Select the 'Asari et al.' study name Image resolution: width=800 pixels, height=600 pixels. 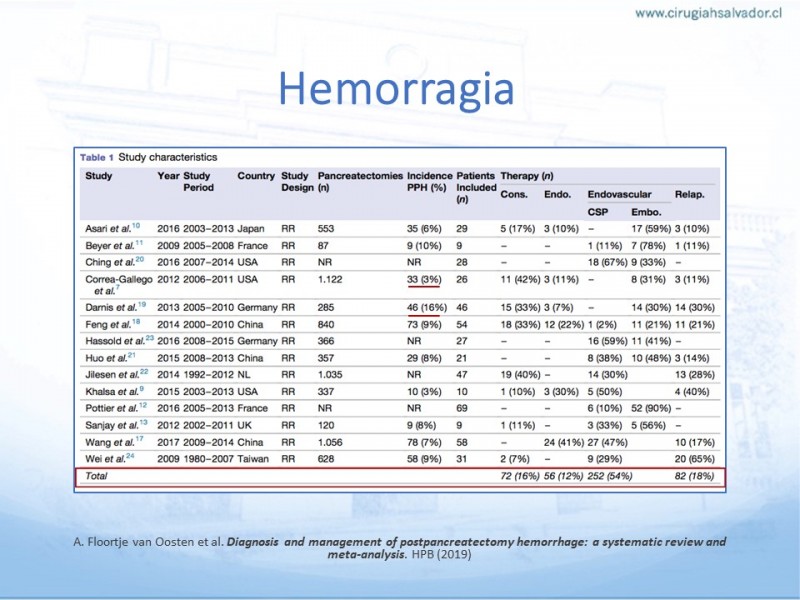[x=108, y=229]
